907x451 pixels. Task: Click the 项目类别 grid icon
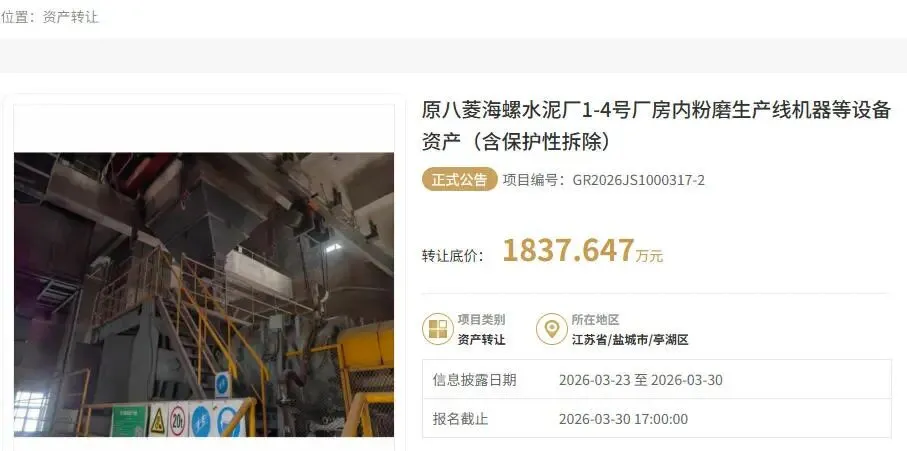point(438,329)
